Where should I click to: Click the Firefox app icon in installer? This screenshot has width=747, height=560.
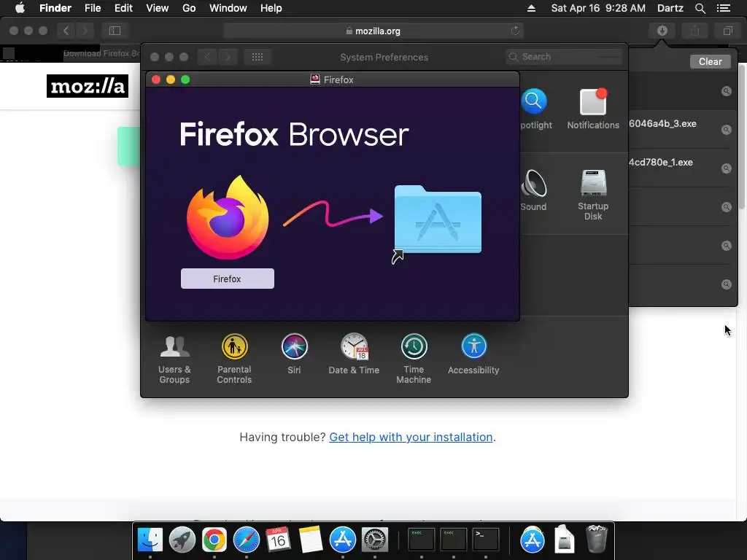point(228,217)
